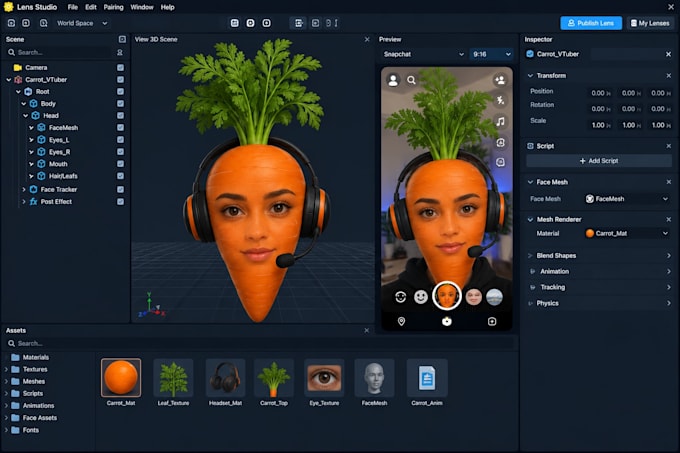Click the Assets search field

pyautogui.click(x=260, y=344)
